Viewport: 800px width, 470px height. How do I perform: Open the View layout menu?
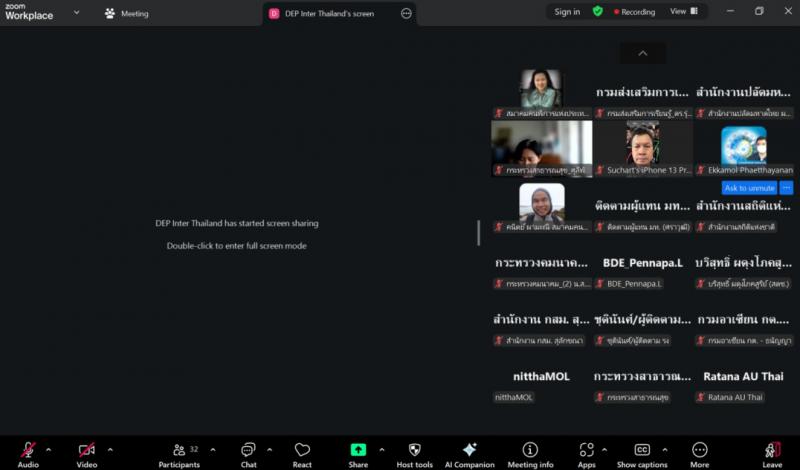pyautogui.click(x=684, y=11)
